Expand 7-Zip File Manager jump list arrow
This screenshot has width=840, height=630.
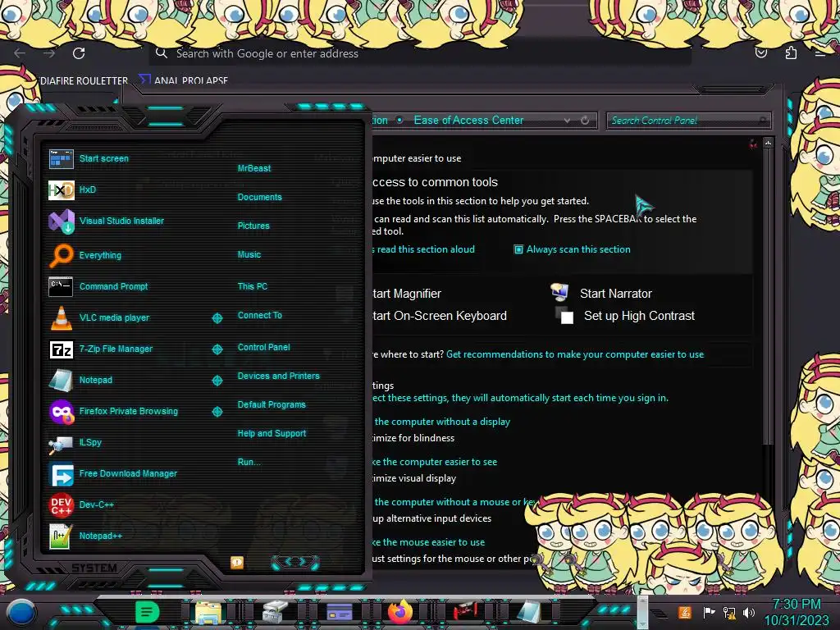click(217, 349)
